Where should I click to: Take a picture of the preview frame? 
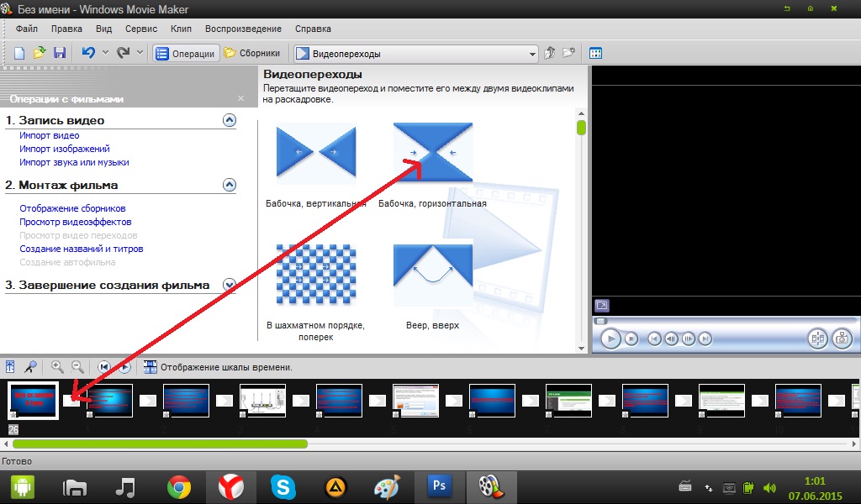[842, 339]
